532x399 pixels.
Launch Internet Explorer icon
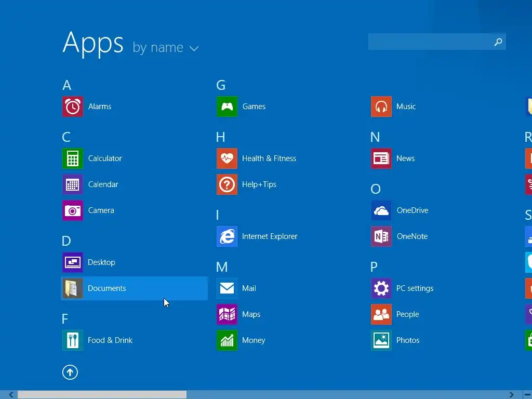(227, 236)
